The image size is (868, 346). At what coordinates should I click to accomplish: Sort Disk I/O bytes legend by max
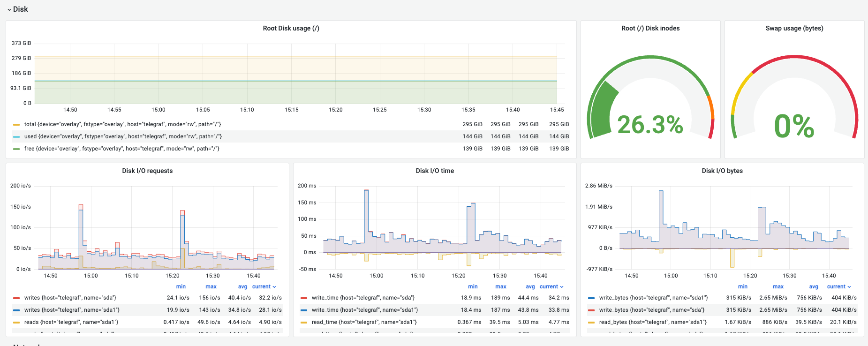coord(777,286)
